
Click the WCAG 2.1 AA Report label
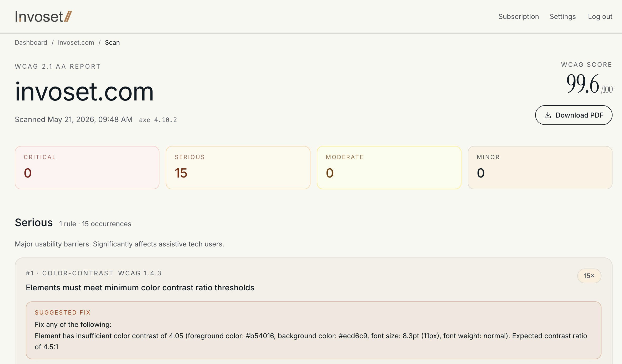58,66
